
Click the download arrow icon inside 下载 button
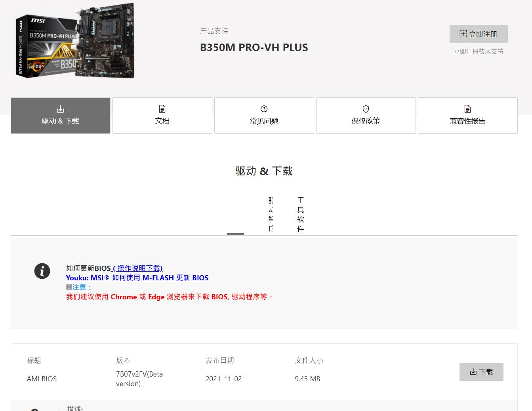click(x=473, y=371)
